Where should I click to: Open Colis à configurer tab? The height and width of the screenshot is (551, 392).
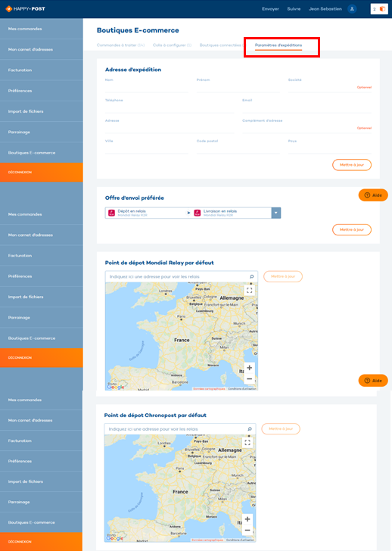click(x=172, y=45)
